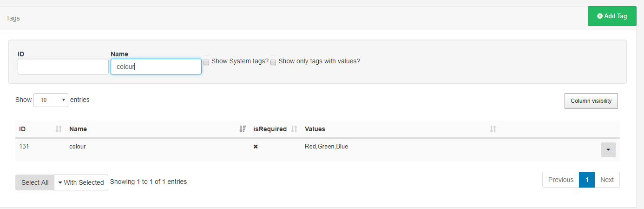644x209 pixels.
Task: Open the row action dropdown for colour
Action: tap(608, 150)
